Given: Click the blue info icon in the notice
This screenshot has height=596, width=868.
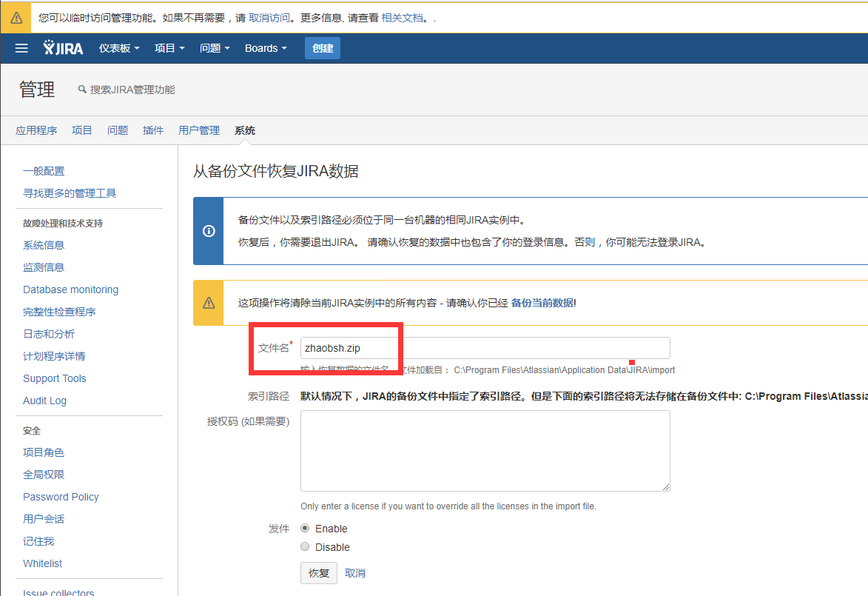Looking at the screenshot, I should click(209, 231).
